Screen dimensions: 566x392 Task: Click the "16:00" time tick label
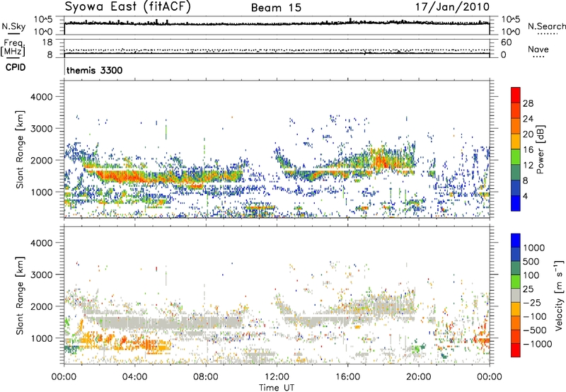(x=347, y=377)
